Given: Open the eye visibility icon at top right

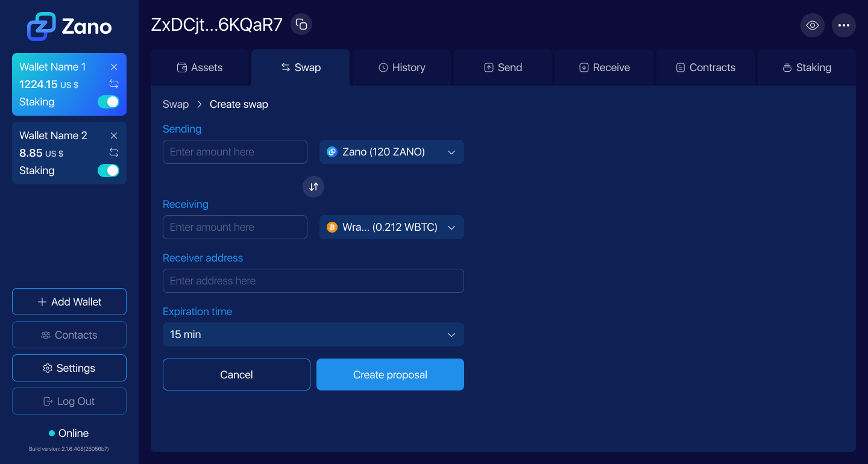Looking at the screenshot, I should pyautogui.click(x=812, y=25).
